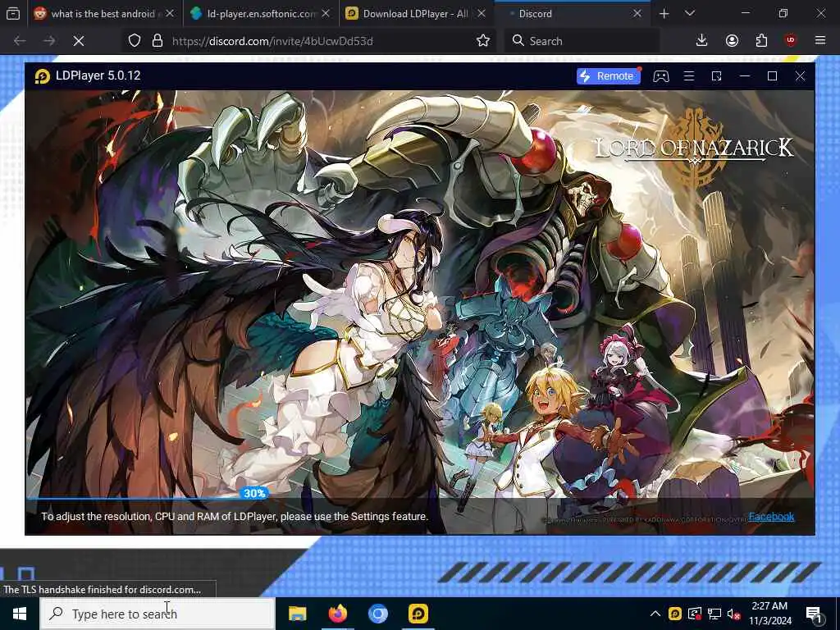Image resolution: width=840 pixels, height=630 pixels.
Task: Open the LDPlayer gamepad settings icon
Action: pyautogui.click(x=660, y=76)
